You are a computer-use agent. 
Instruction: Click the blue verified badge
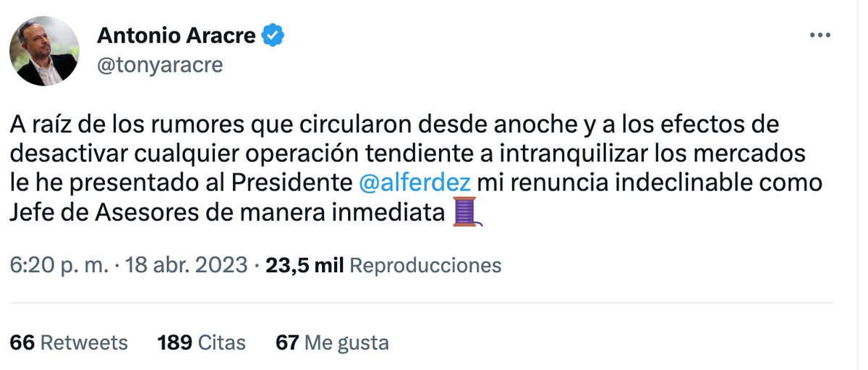click(273, 35)
